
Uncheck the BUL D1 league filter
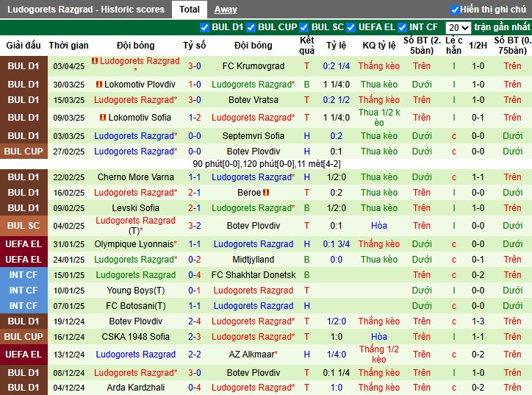[x=204, y=27]
